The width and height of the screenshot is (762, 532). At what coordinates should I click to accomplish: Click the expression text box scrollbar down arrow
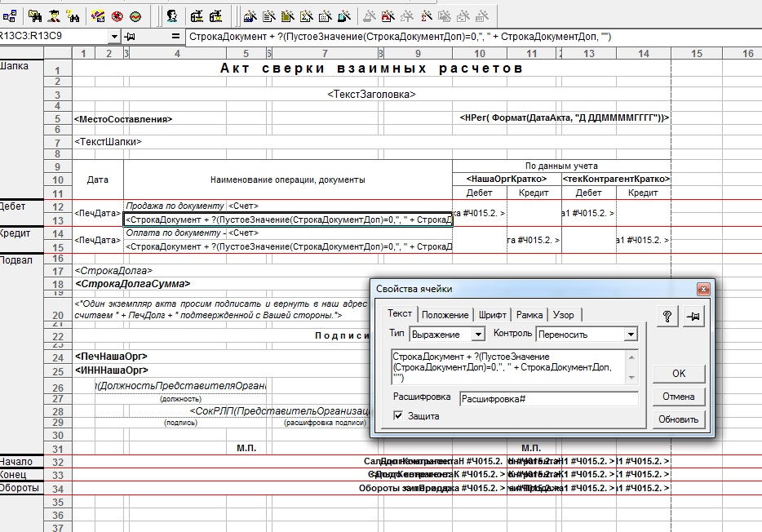(x=631, y=378)
